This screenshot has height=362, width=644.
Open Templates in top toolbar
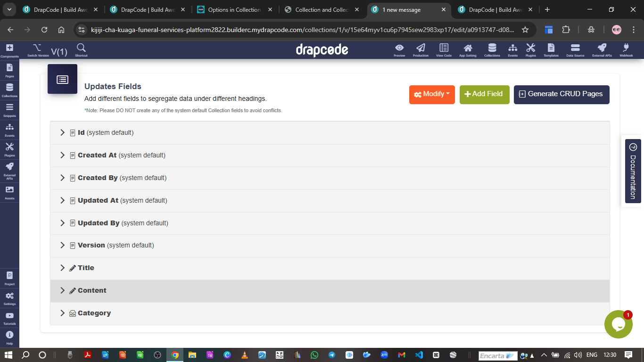click(551, 50)
